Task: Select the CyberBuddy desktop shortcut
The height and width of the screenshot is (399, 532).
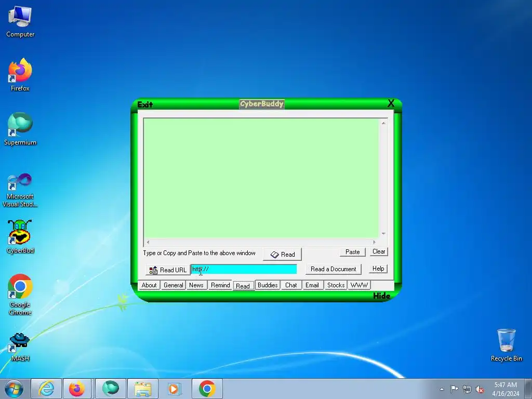Action: 20,237
